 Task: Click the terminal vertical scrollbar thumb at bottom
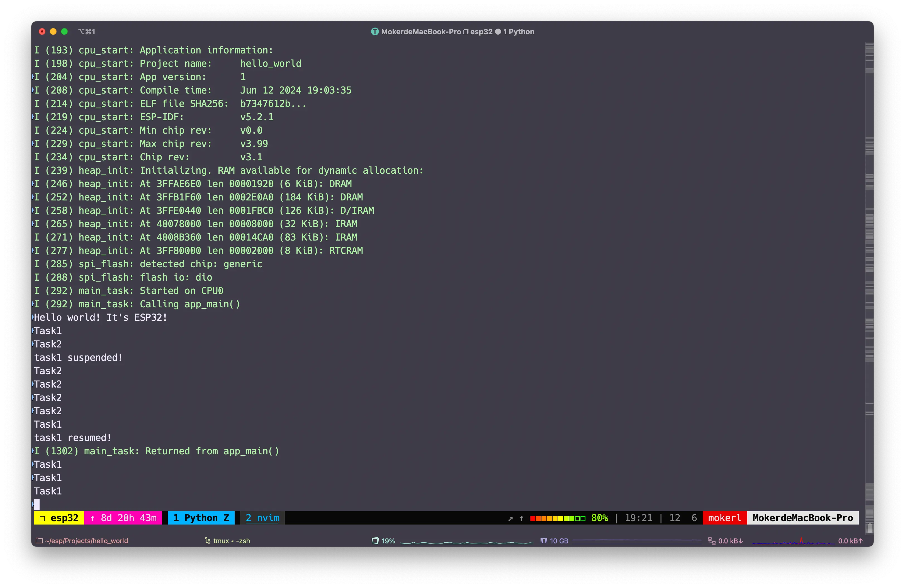(x=869, y=528)
